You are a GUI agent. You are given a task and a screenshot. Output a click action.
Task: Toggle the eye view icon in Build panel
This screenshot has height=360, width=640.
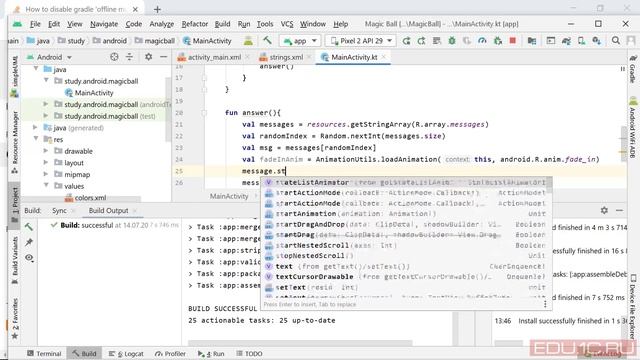(29, 258)
